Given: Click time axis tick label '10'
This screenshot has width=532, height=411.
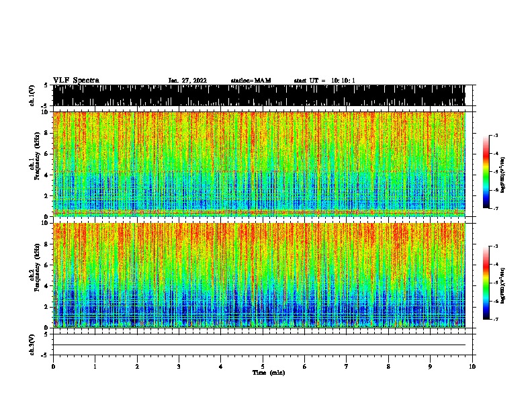Looking at the screenshot, I should (x=472, y=367).
